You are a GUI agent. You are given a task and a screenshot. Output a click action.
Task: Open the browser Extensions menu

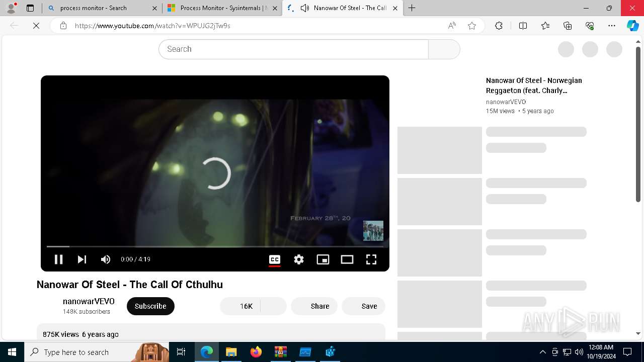point(499,26)
